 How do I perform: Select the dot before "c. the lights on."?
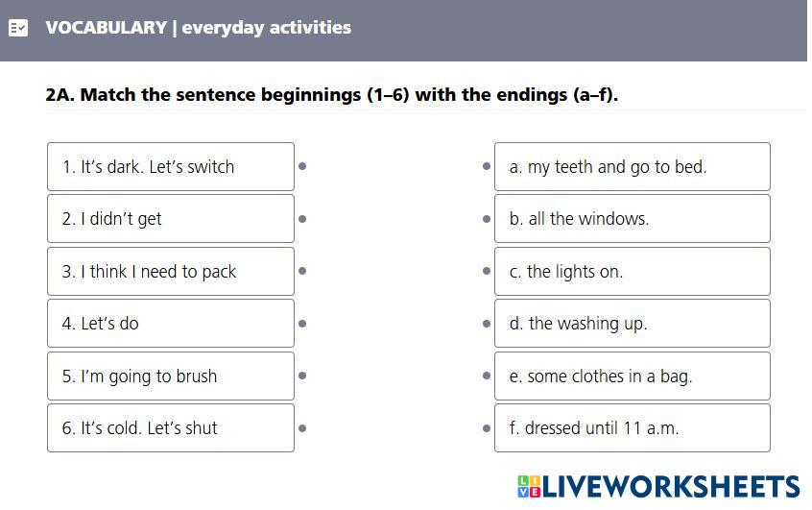coord(487,272)
